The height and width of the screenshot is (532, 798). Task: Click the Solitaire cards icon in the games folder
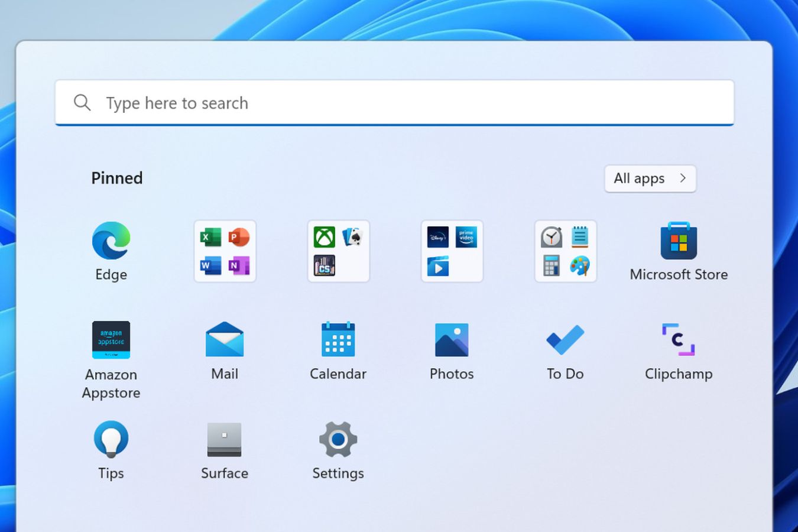tap(352, 238)
